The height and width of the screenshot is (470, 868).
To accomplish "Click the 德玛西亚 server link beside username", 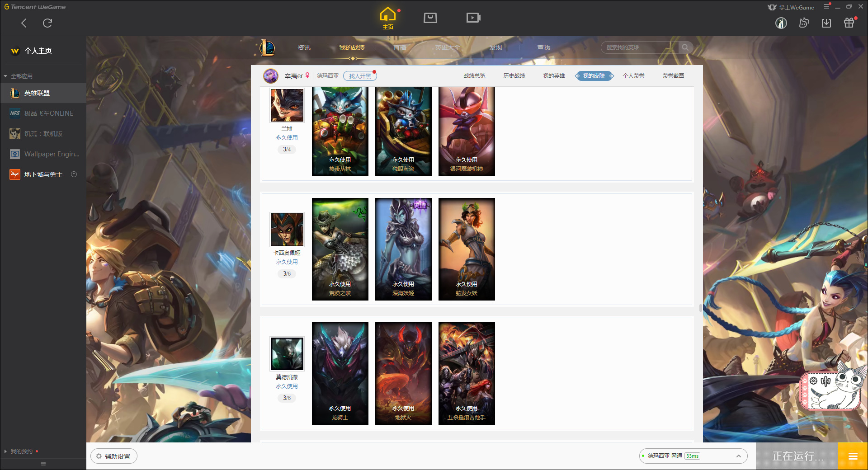I will [328, 76].
